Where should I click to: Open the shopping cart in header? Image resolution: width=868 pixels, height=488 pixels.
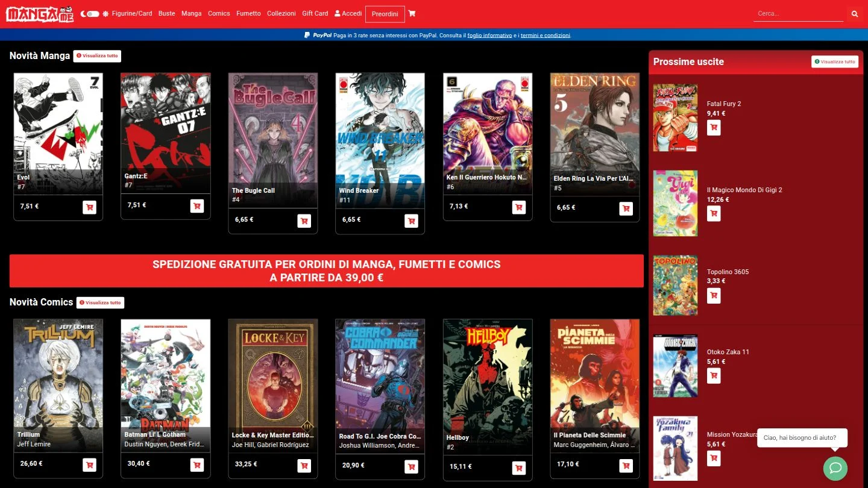pyautogui.click(x=412, y=13)
